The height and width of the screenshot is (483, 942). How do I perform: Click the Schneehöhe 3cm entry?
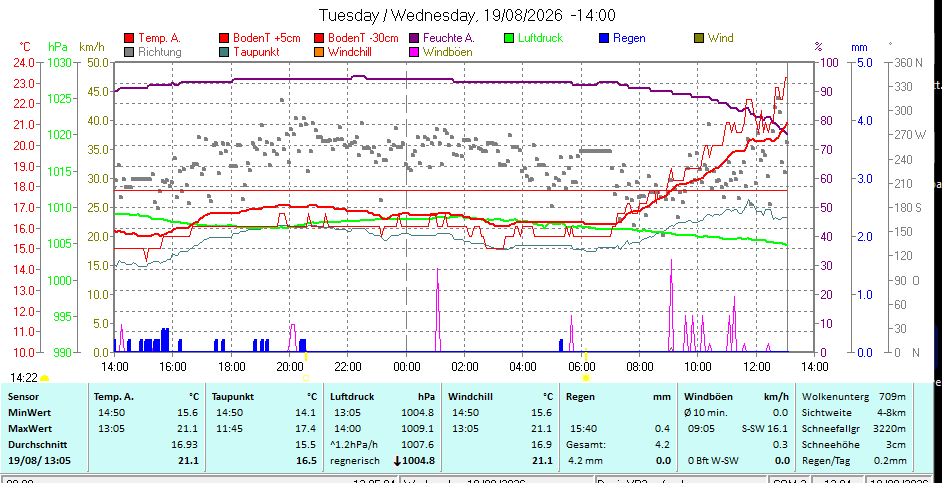tap(854, 445)
